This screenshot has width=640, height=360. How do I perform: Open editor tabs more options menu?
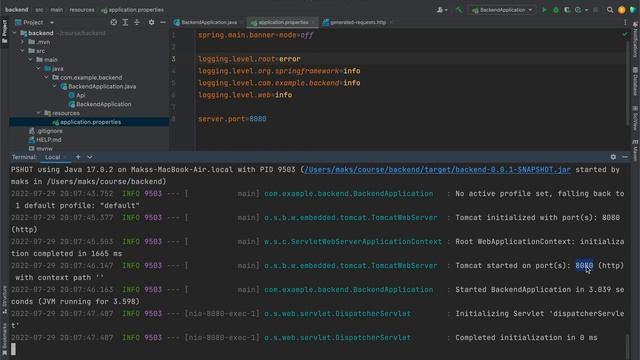(x=625, y=22)
